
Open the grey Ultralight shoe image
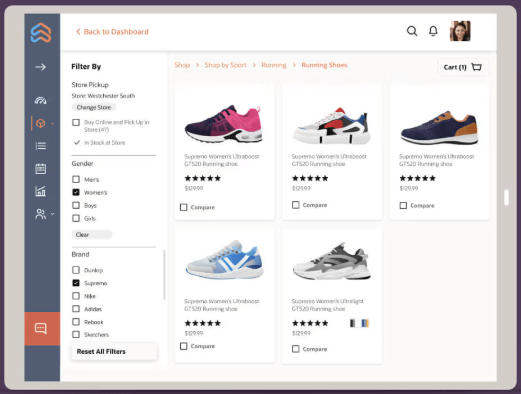point(332,261)
